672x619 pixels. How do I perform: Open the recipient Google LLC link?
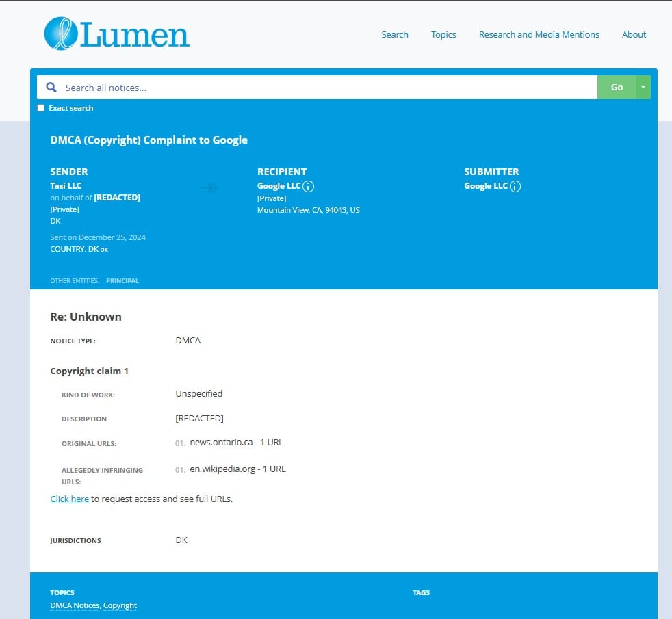[x=279, y=186]
